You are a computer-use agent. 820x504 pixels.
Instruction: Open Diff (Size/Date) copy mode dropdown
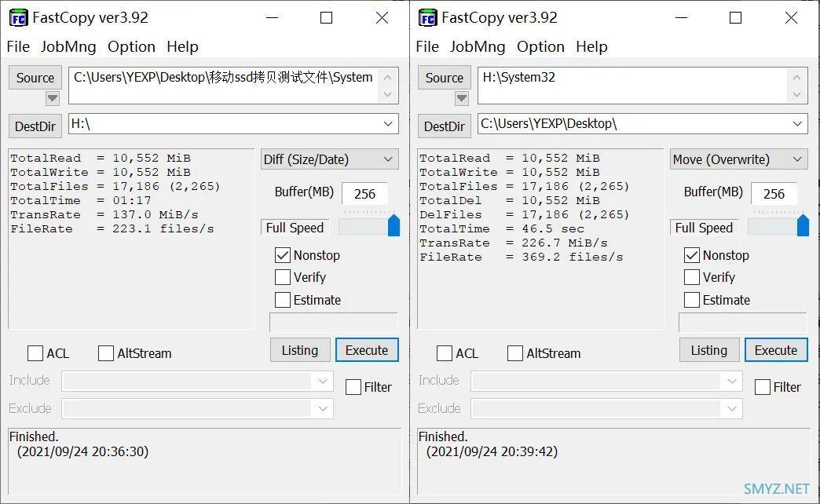coord(329,159)
